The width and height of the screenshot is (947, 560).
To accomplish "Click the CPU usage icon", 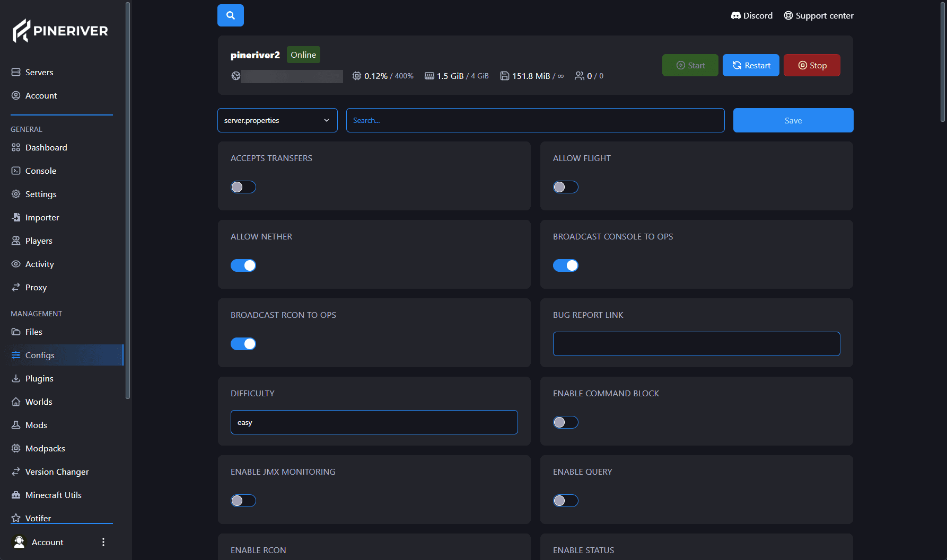I will click(x=357, y=76).
